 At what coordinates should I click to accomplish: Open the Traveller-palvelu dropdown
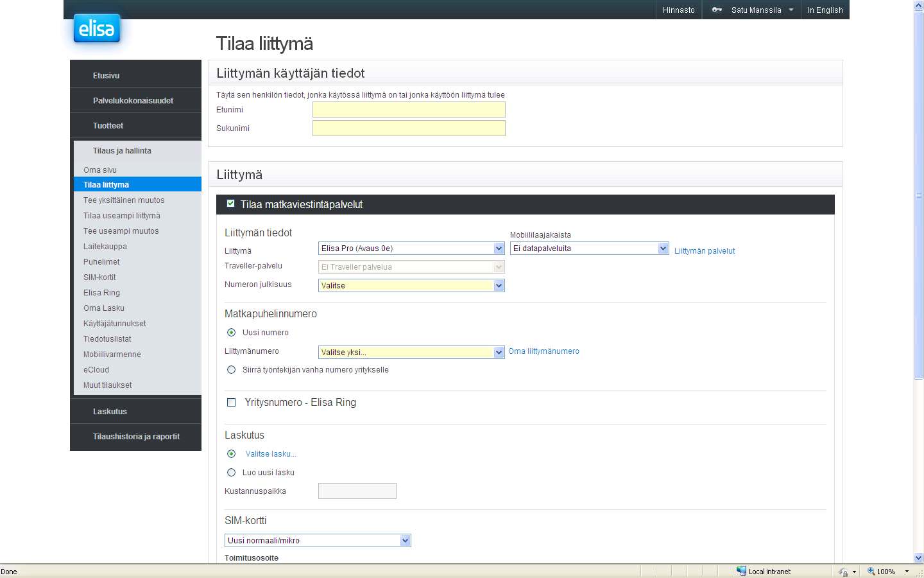click(x=411, y=267)
